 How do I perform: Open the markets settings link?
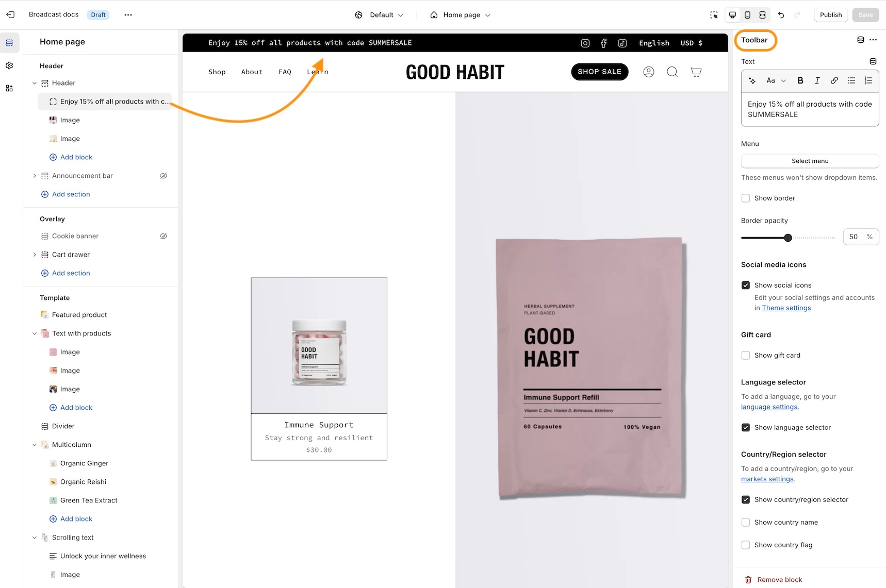pyautogui.click(x=767, y=479)
